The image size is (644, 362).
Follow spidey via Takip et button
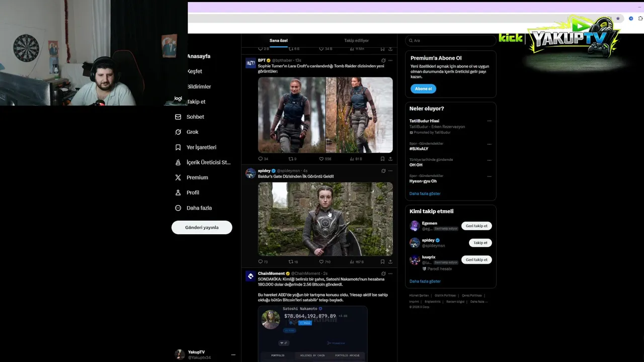click(x=480, y=243)
